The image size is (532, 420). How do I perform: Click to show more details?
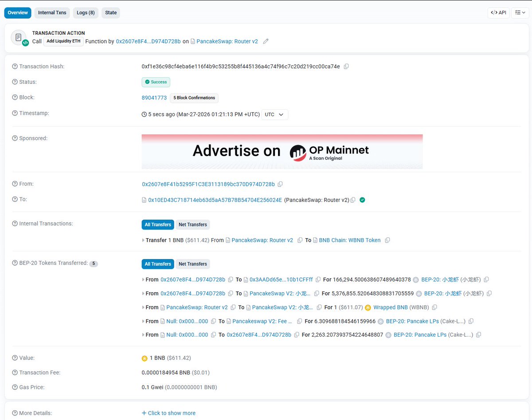pos(168,413)
